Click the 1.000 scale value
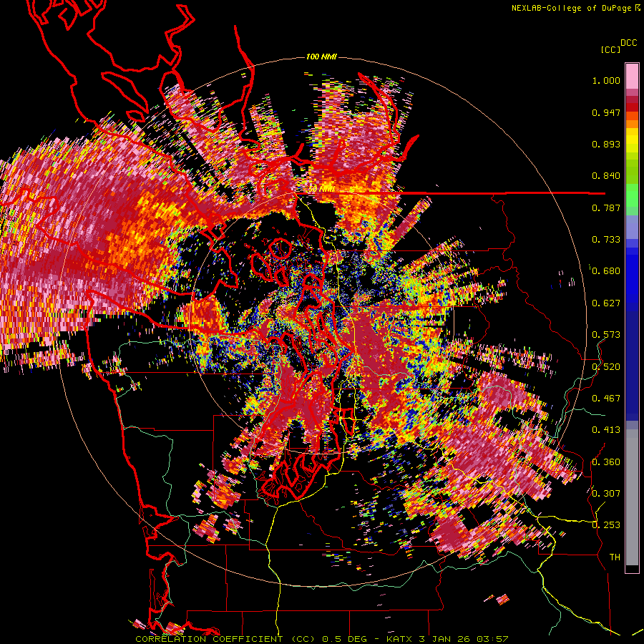This screenshot has height=644, width=644. (606, 80)
